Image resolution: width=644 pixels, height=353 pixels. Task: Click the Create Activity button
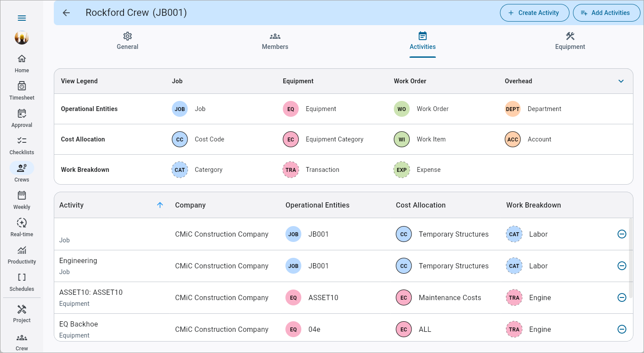(534, 13)
